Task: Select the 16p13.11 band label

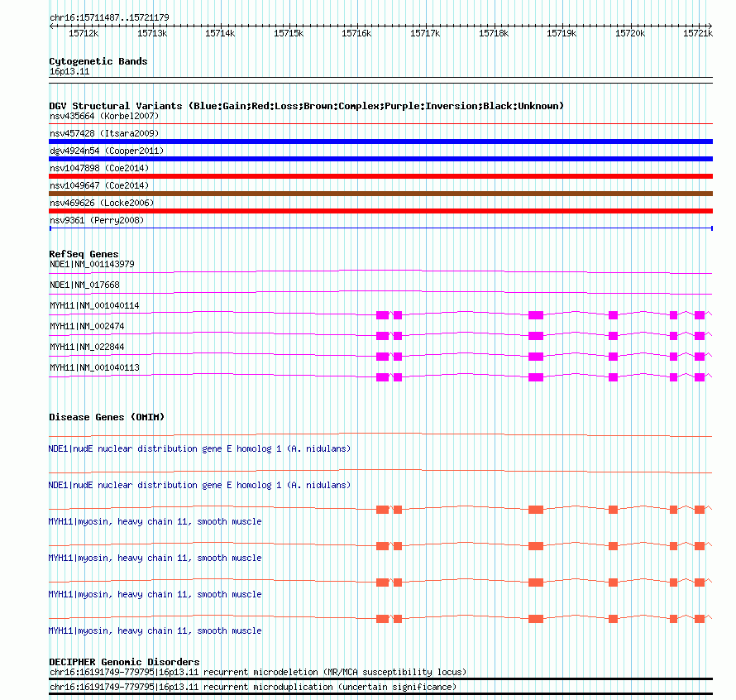Action: coord(69,71)
